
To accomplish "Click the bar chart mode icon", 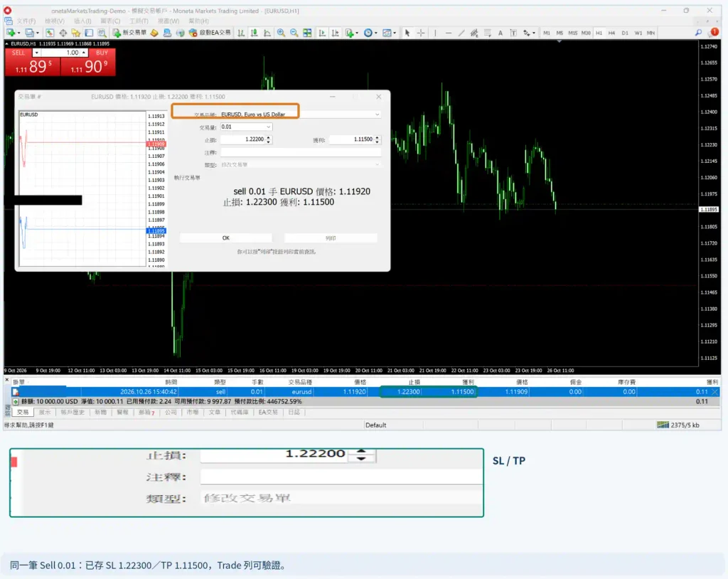I will 241,33.
